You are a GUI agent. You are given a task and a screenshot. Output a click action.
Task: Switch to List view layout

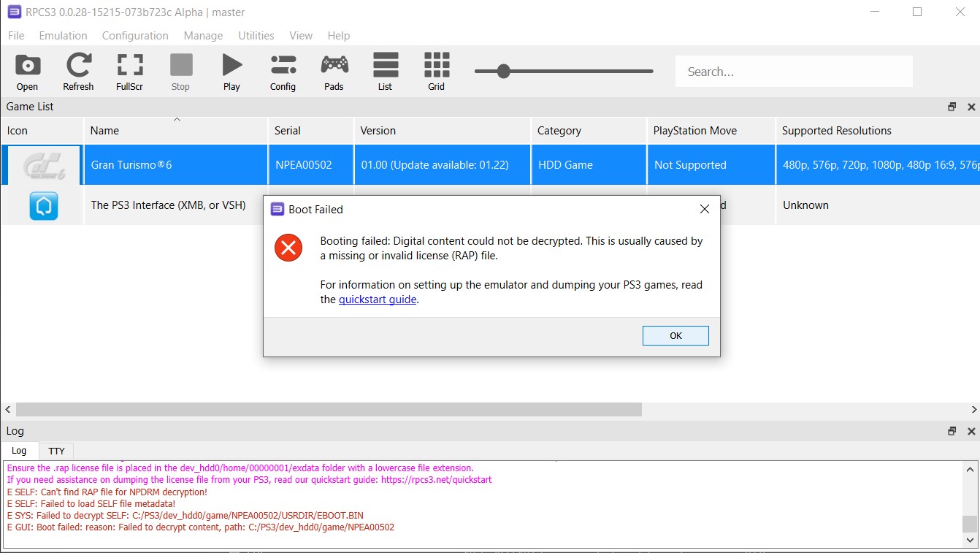coord(385,72)
